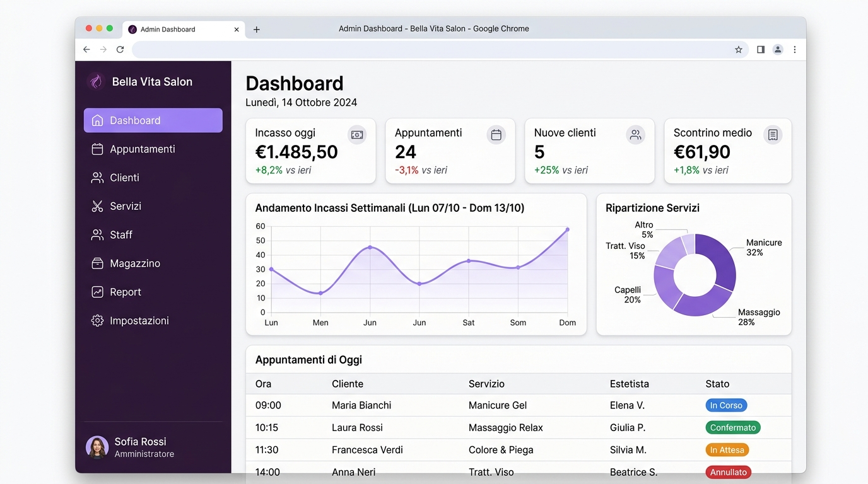The image size is (868, 484).
Task: Click the banknote icon on Incasso oggi card
Action: pyautogui.click(x=357, y=135)
